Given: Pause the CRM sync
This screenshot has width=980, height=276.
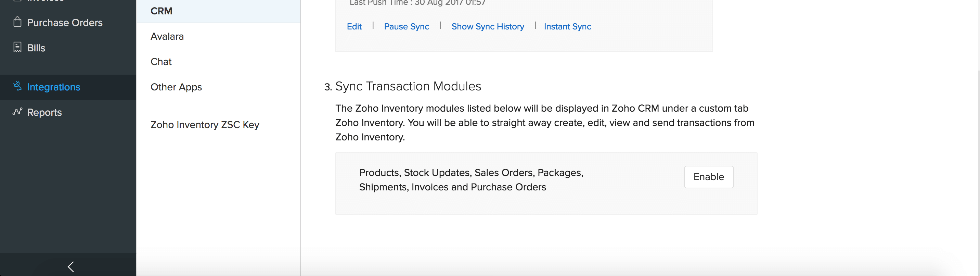Looking at the screenshot, I should tap(406, 27).
